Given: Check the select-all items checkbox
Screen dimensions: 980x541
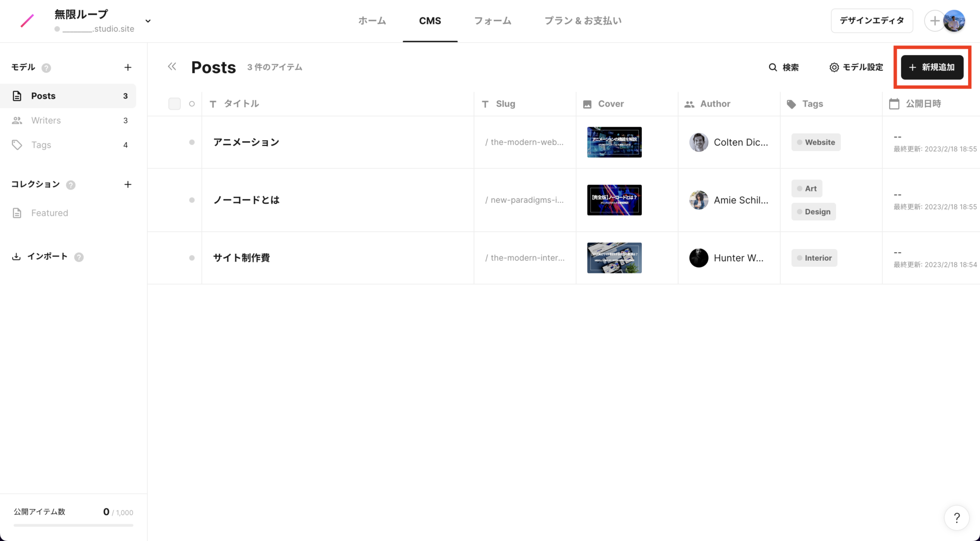Looking at the screenshot, I should [x=174, y=104].
